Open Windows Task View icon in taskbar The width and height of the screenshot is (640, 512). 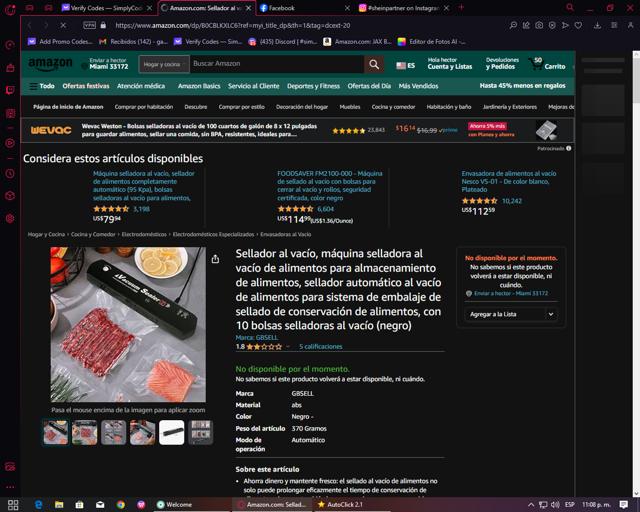[13, 505]
